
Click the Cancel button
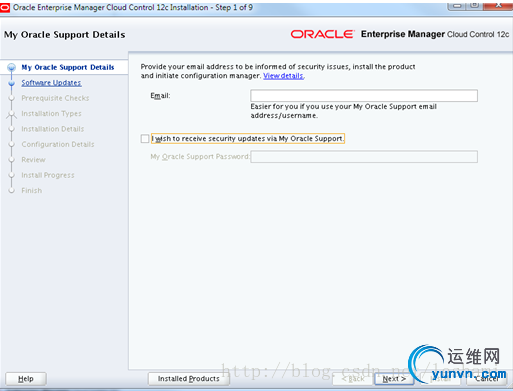tap(487, 379)
